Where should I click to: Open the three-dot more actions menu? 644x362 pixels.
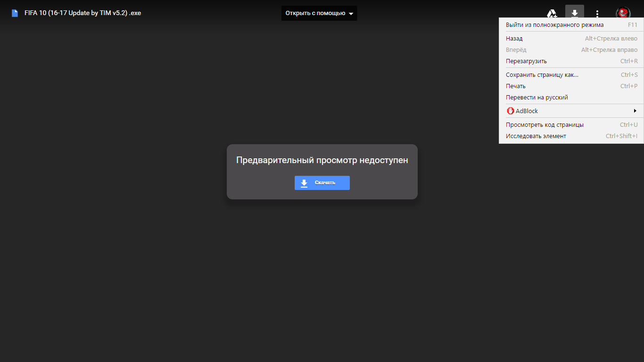pyautogui.click(x=597, y=14)
